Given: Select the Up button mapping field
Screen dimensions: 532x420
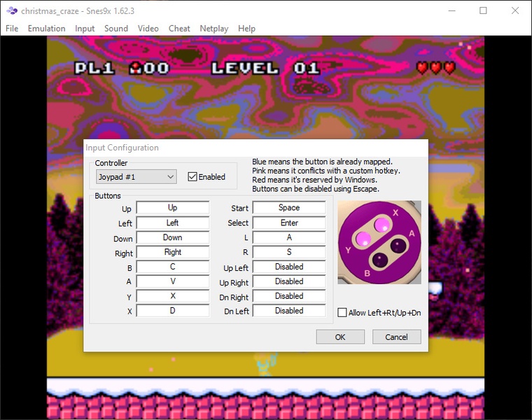Looking at the screenshot, I should 172,208.
